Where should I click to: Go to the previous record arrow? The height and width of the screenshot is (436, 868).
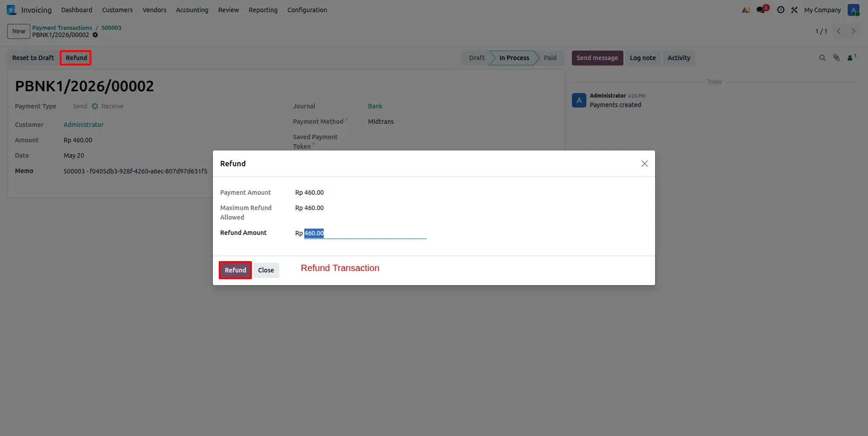[839, 31]
